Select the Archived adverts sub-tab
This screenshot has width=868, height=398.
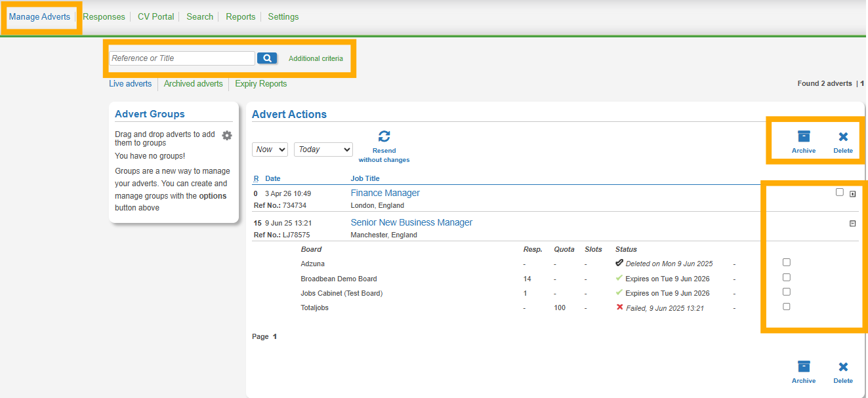[194, 84]
